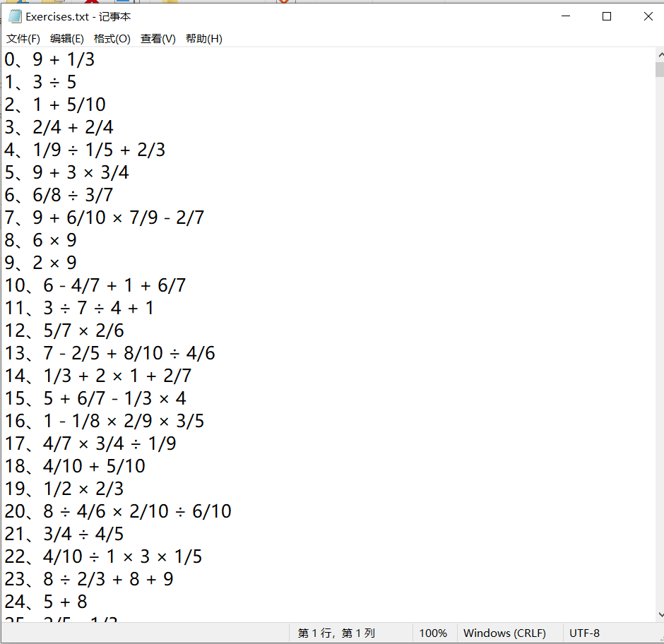The image size is (664, 644).
Task: Click the Windows (CRLF) status entry
Action: click(505, 633)
